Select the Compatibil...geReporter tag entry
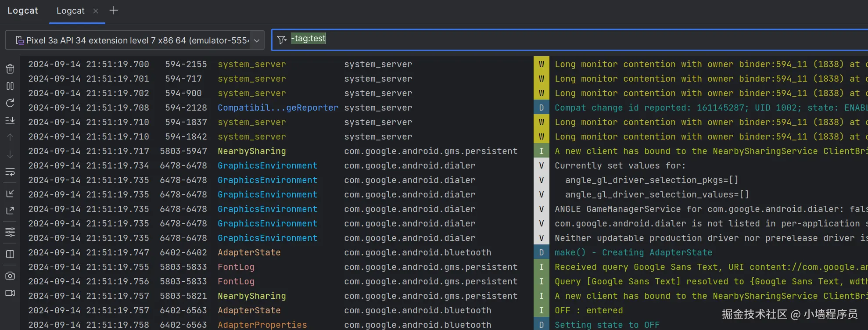Screen dimensions: 868x330 (278, 108)
